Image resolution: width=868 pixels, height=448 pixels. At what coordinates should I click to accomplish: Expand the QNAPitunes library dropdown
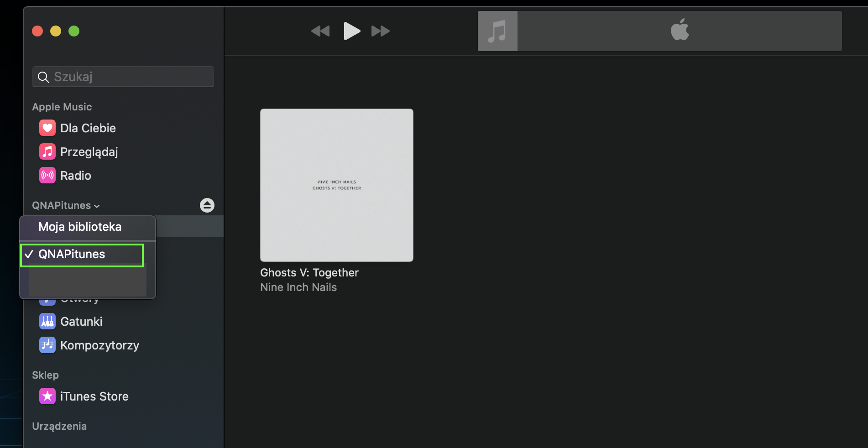coord(66,205)
